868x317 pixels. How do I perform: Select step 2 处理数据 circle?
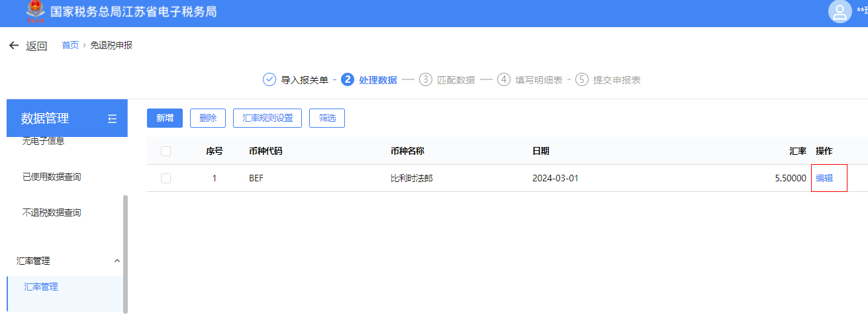coord(348,79)
